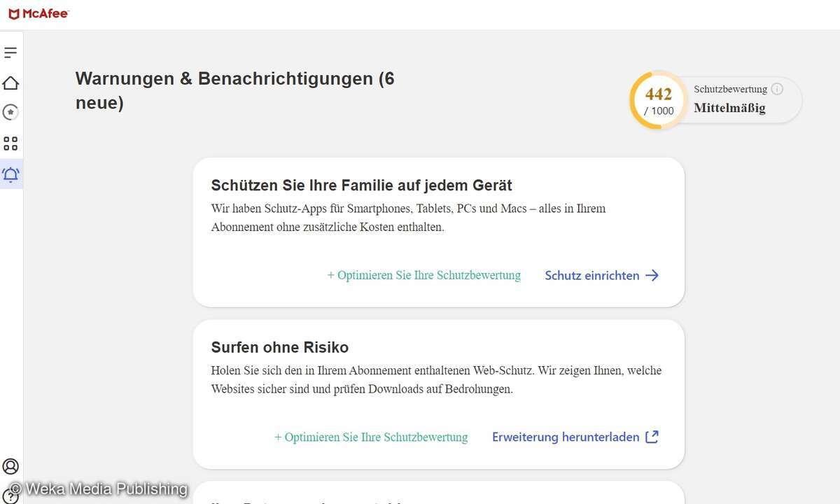Select the bell notifications icon in the sidebar
Viewport: 840px width, 504px height.
point(10,174)
